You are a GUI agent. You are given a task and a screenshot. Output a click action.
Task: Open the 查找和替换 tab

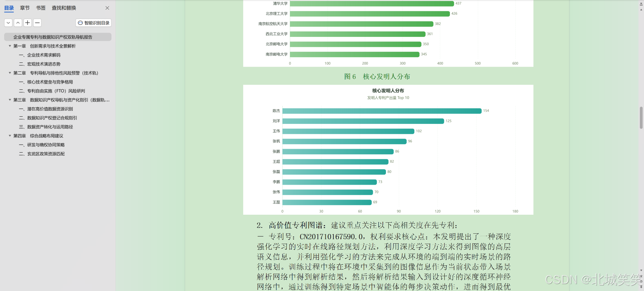(64, 8)
